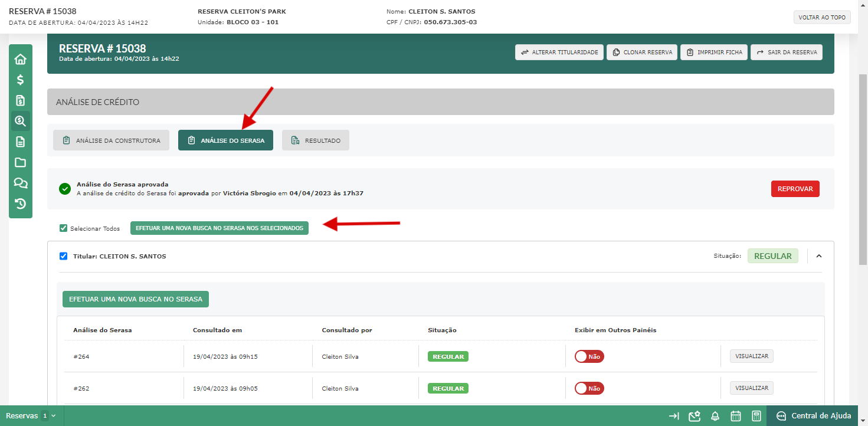Click the green approved checkmark icon
The height and width of the screenshot is (426, 868).
click(x=65, y=189)
